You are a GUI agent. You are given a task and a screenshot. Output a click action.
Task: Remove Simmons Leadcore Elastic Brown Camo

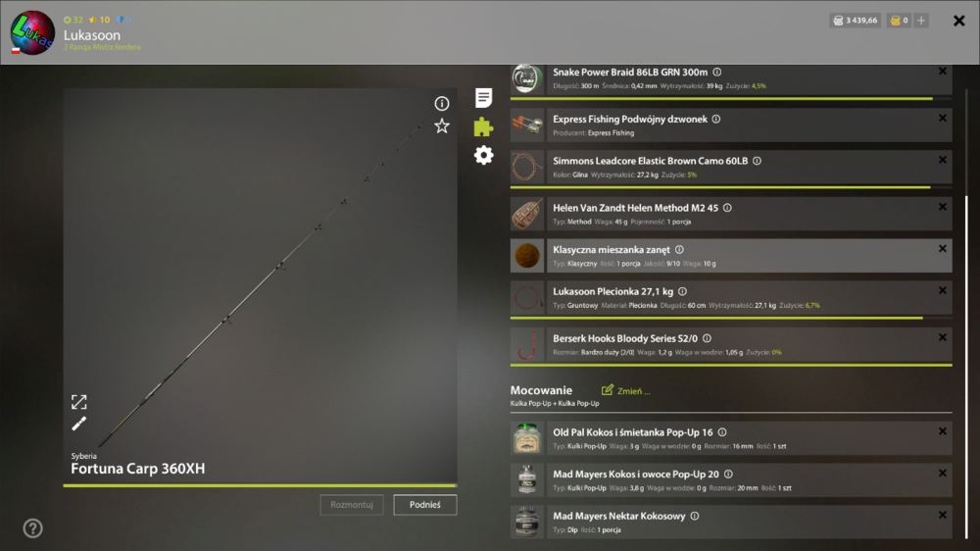pos(943,157)
